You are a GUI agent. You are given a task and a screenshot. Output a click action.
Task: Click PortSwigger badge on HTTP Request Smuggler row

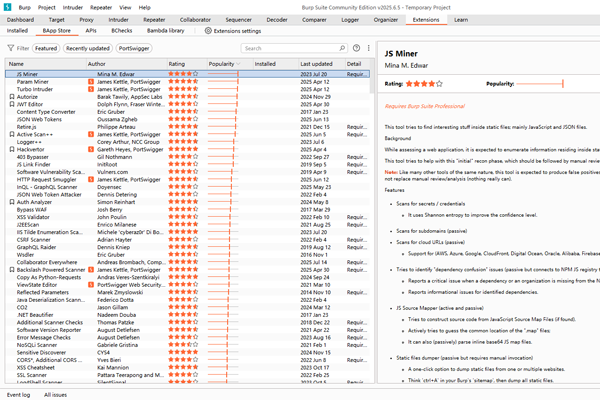[x=91, y=180]
